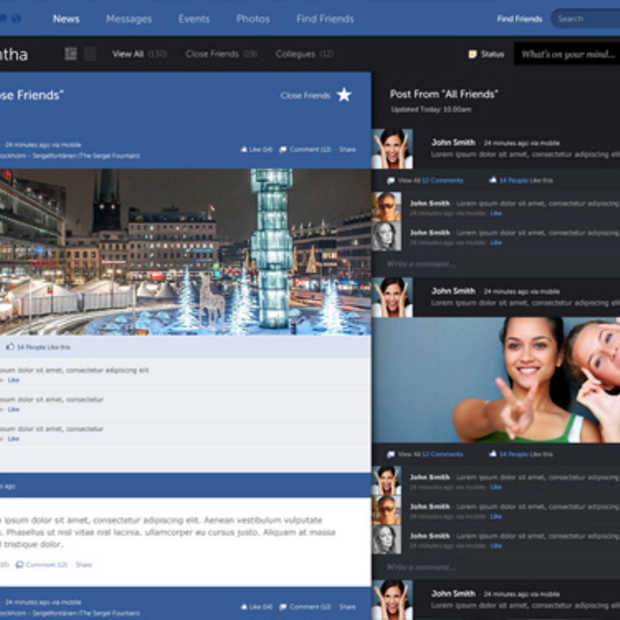Focus the Search field in the top bar
This screenshot has height=620, width=620.
click(x=586, y=19)
